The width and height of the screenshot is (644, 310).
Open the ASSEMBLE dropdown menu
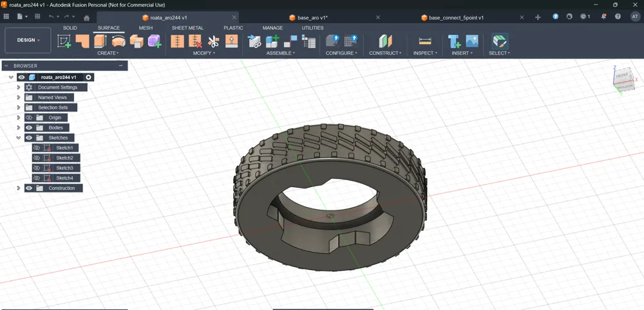(281, 53)
